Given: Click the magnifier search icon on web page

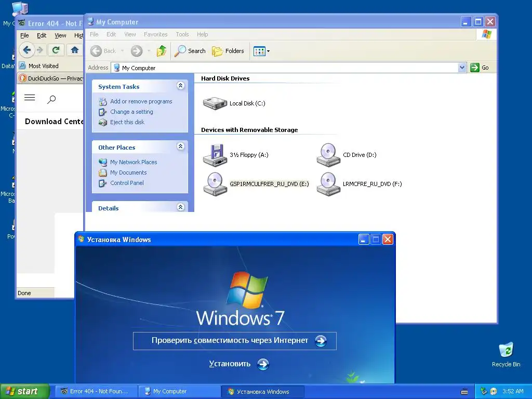Looking at the screenshot, I should [x=51, y=99].
